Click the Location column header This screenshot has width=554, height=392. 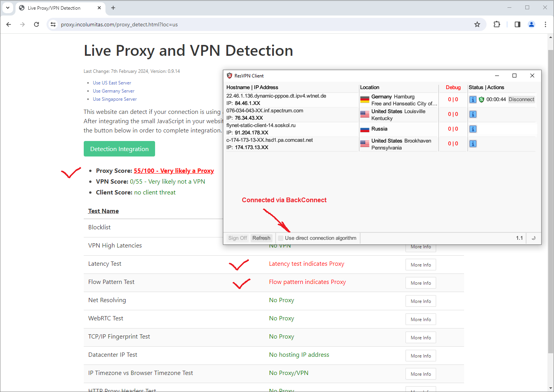coord(370,88)
